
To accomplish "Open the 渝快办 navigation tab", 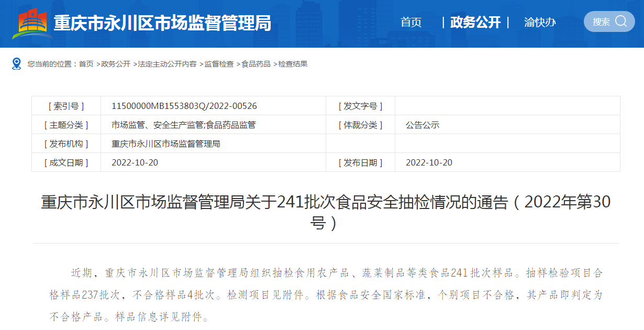I will pos(540,22).
